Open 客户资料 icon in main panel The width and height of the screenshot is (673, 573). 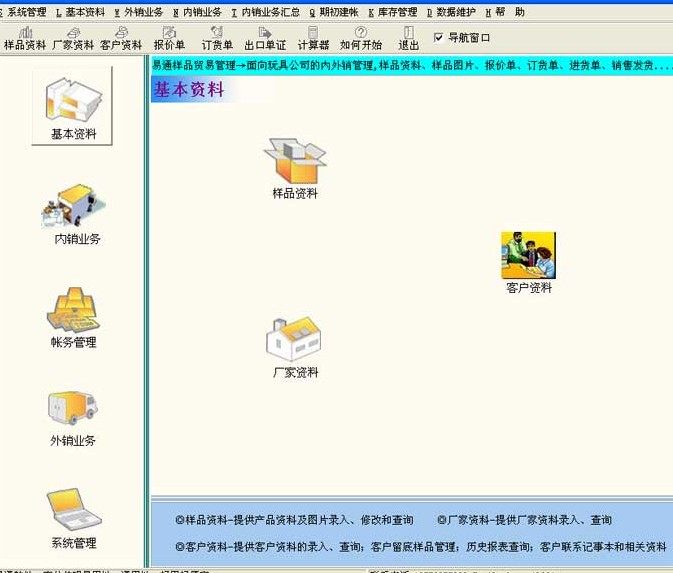pyautogui.click(x=528, y=261)
